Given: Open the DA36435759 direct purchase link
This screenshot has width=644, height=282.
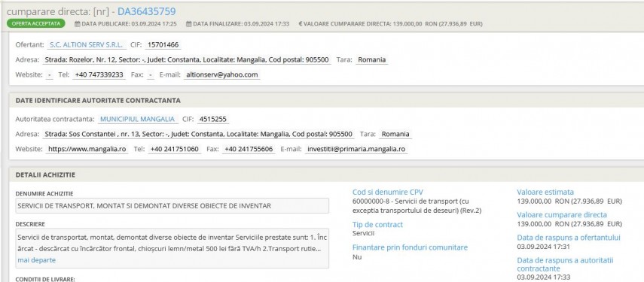Looking at the screenshot, I should (147, 11).
